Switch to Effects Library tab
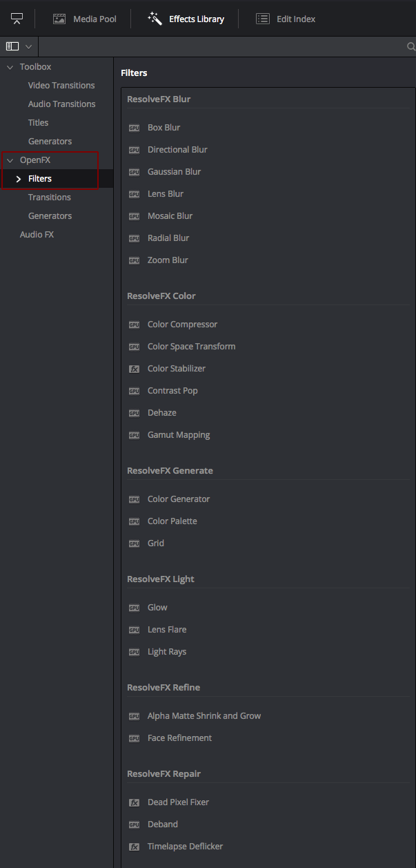Screen dimensions: 416x868 pos(186,19)
